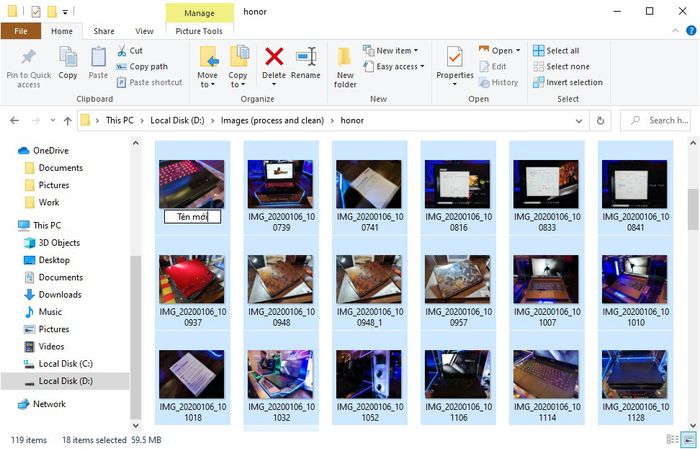Pin to Quick access
Image resolution: width=700 pixels, height=449 pixels.
(29, 67)
